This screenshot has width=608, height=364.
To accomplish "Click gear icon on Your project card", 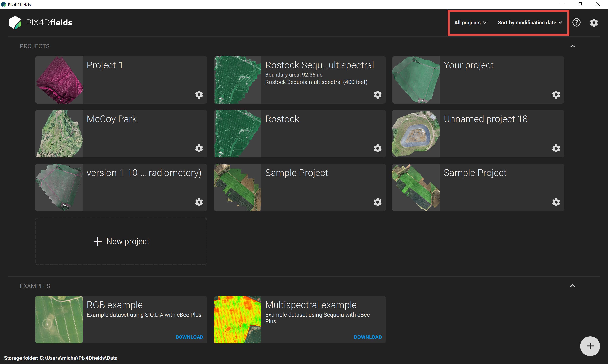I will point(556,94).
